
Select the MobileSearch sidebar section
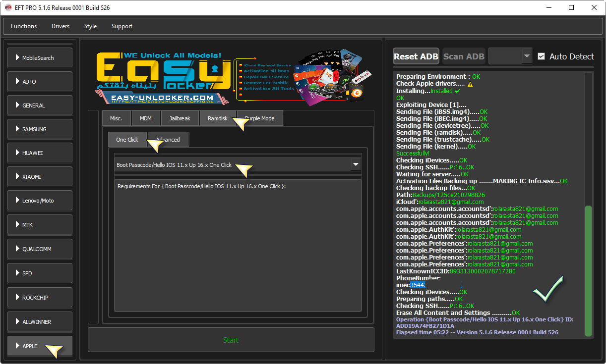click(x=40, y=58)
